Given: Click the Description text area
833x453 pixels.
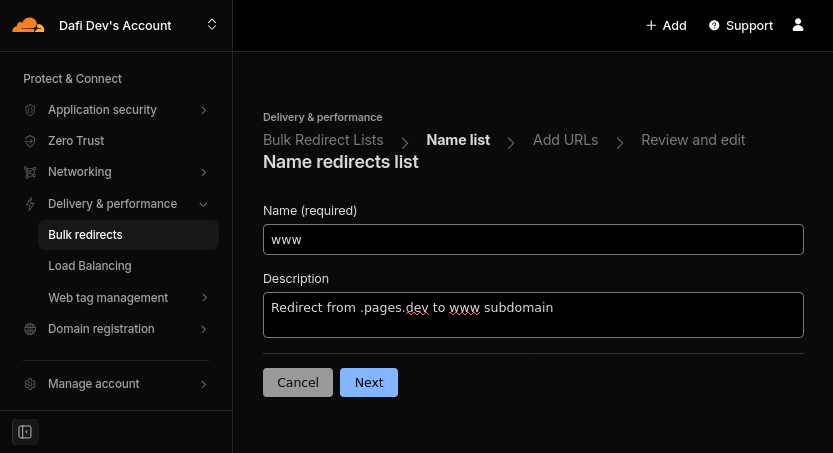Looking at the screenshot, I should pyautogui.click(x=533, y=315).
